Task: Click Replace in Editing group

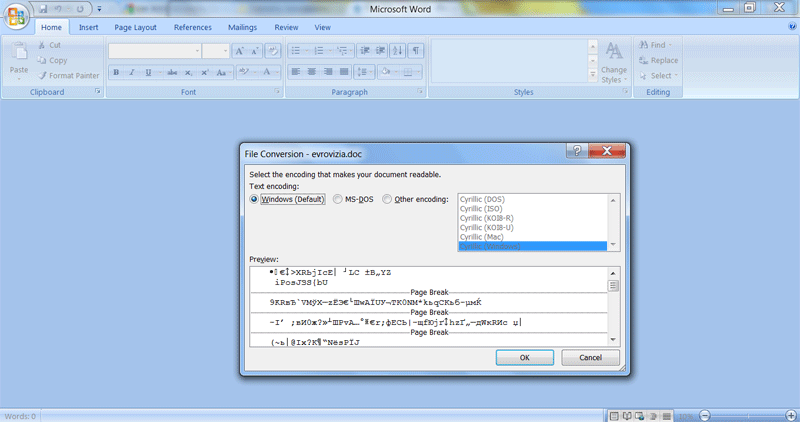Action: (x=659, y=60)
